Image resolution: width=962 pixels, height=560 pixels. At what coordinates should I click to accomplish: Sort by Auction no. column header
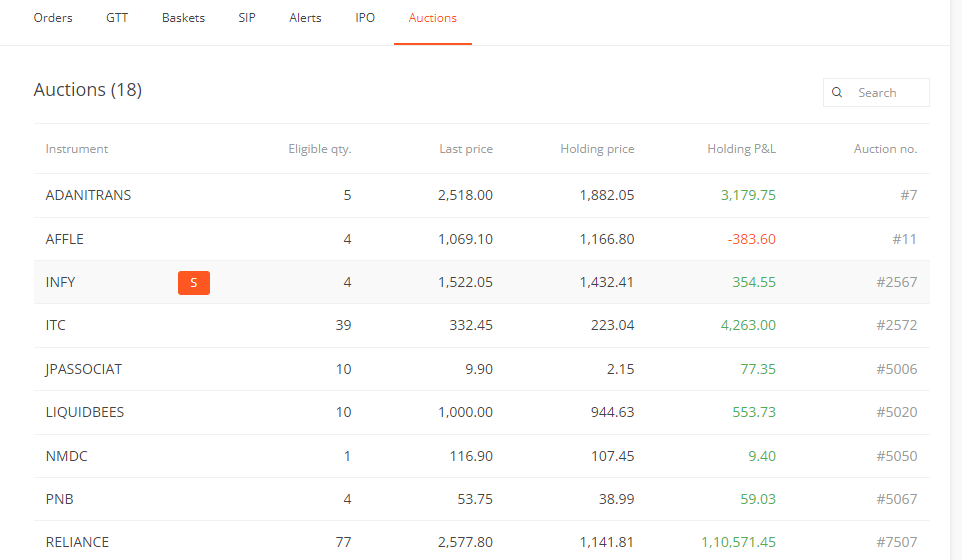click(x=885, y=149)
